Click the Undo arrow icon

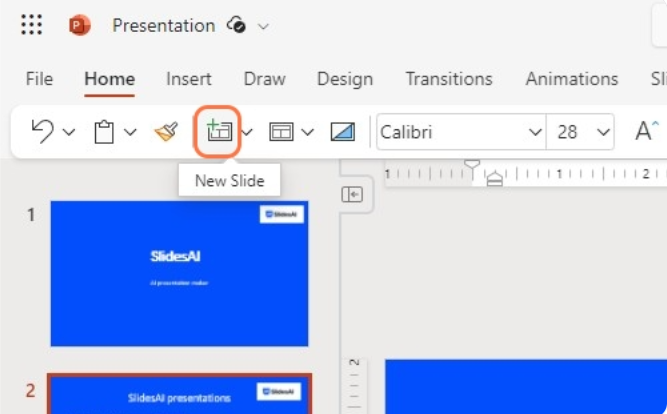(x=43, y=131)
